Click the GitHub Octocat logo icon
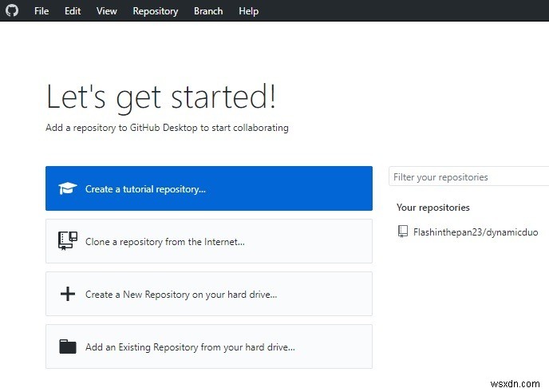The height and width of the screenshot is (392, 549). [x=12, y=10]
